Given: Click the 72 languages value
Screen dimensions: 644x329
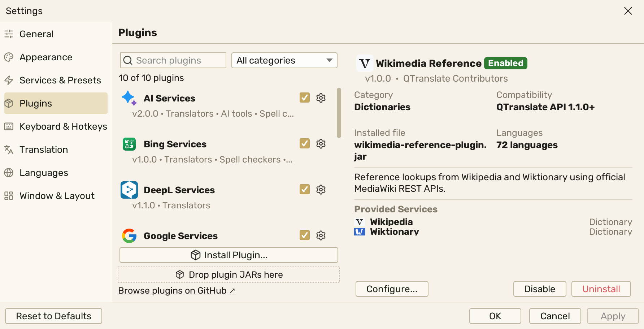Looking at the screenshot, I should pos(527,145).
